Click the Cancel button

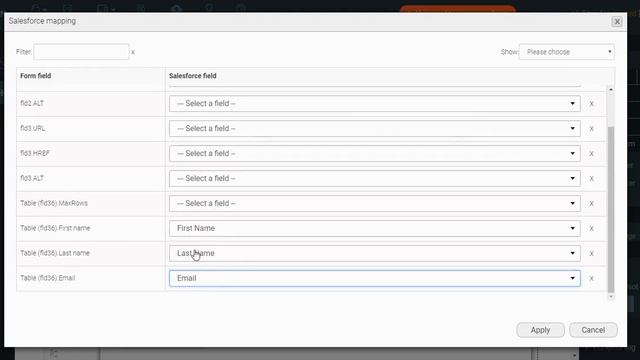click(x=593, y=330)
